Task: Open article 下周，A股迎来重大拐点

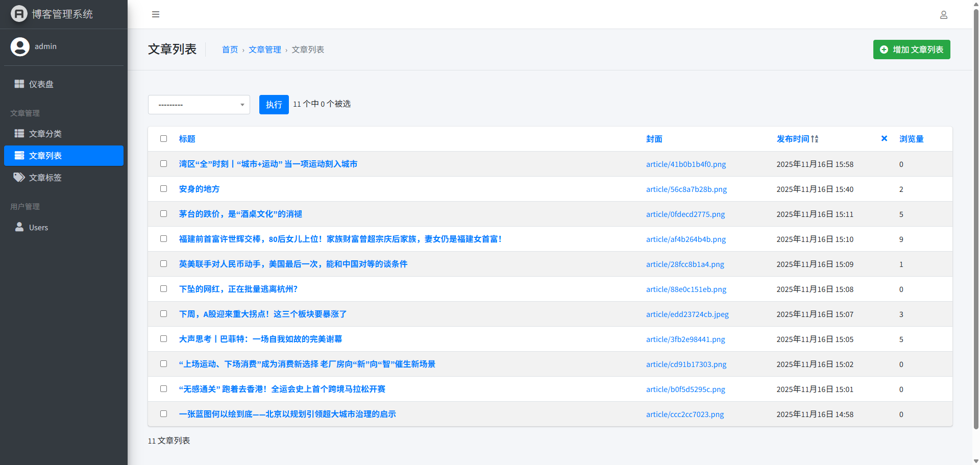Action: (263, 314)
